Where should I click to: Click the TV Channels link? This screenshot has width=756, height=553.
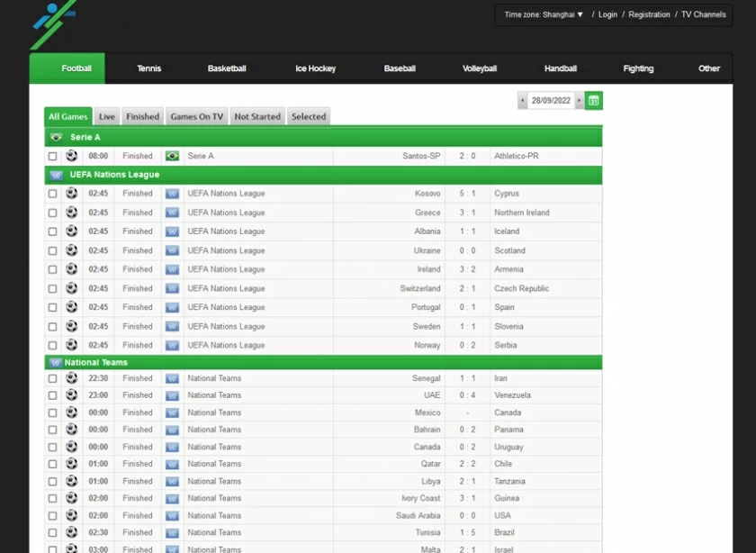(705, 14)
